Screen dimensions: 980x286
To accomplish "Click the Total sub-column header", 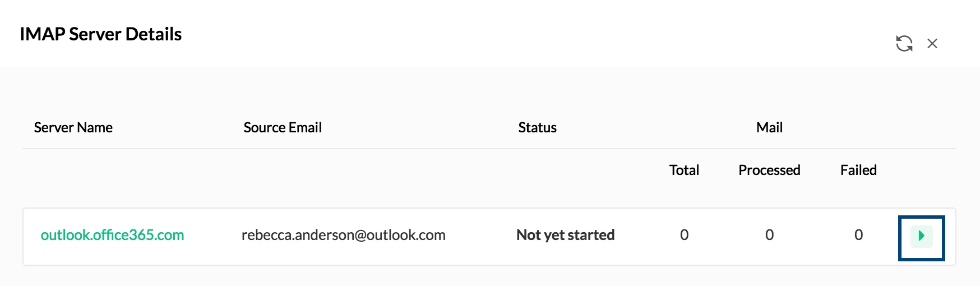I will 684,170.
